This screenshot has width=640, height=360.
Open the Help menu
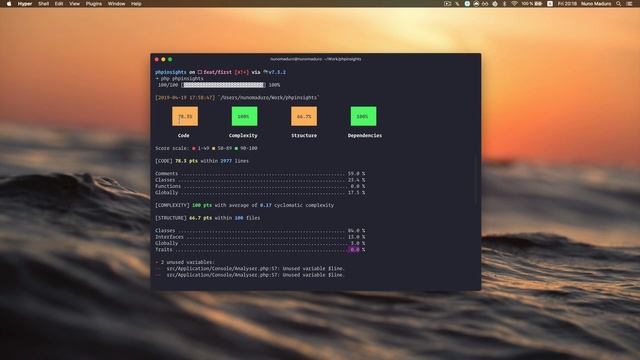click(x=136, y=4)
